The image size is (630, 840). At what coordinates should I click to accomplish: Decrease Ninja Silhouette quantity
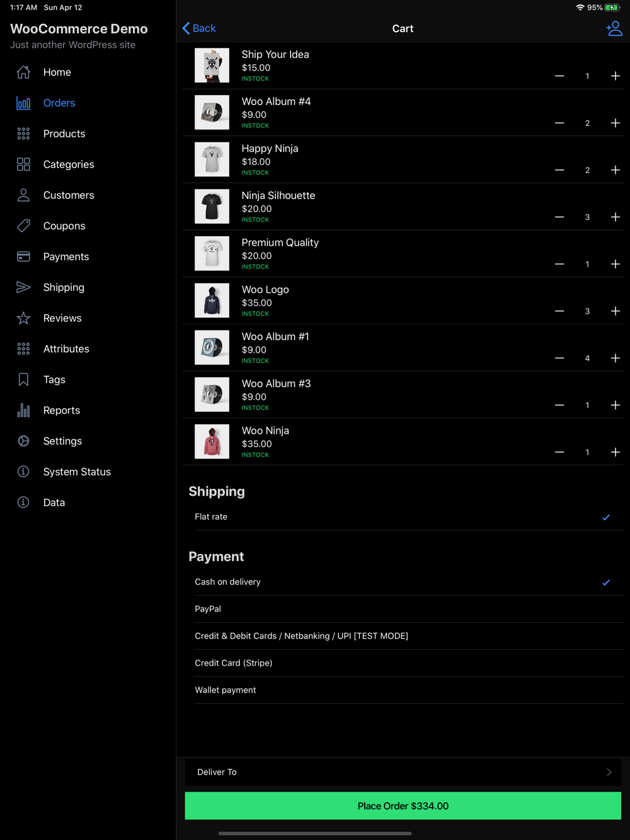click(559, 217)
